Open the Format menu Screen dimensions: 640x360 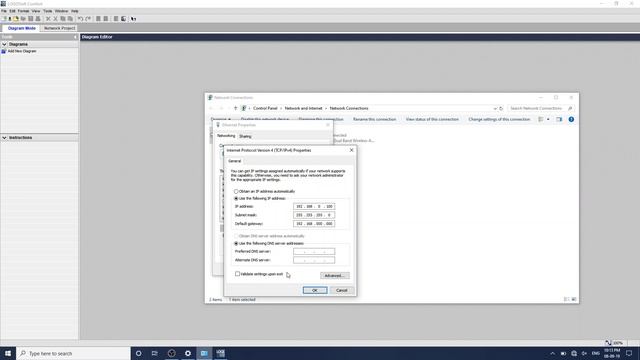24,11
